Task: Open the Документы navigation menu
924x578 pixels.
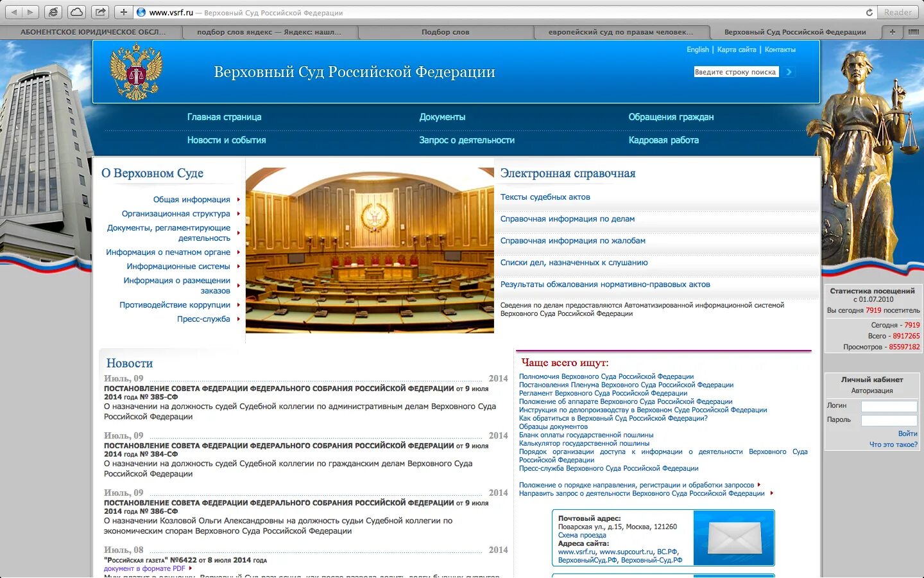Action: (442, 117)
